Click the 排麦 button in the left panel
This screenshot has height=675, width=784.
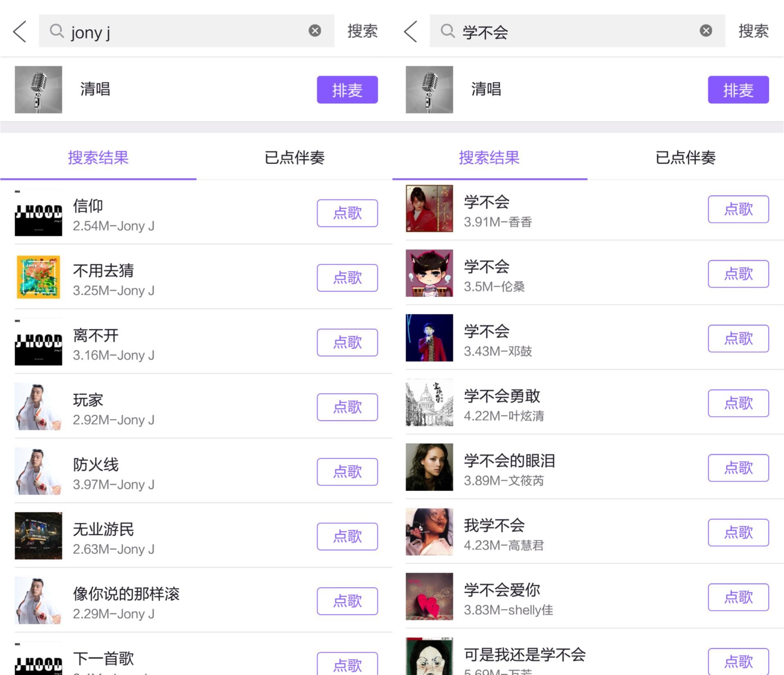click(x=347, y=90)
